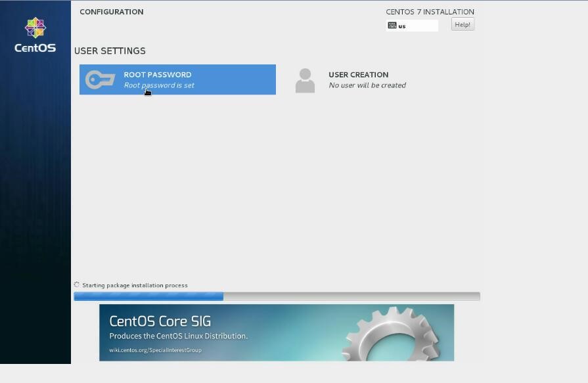The height and width of the screenshot is (383, 588).
Task: Click the keyboard layout icon
Action: [392, 26]
